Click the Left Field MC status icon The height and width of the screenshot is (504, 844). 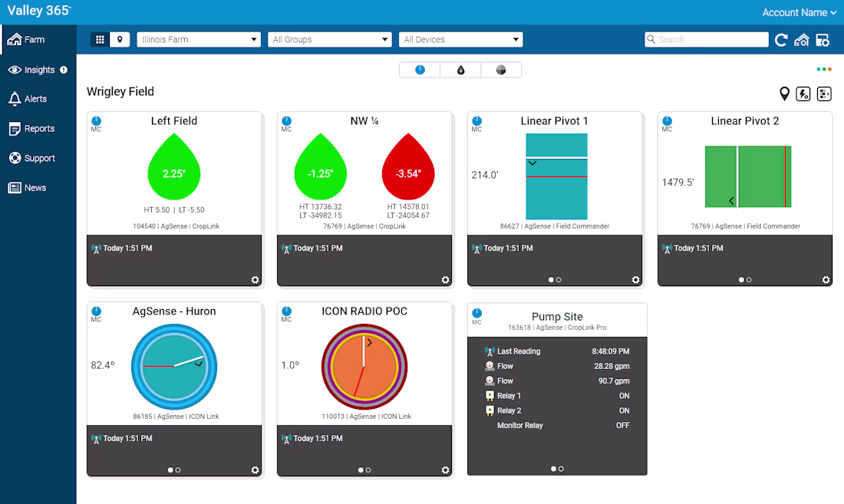(x=97, y=124)
